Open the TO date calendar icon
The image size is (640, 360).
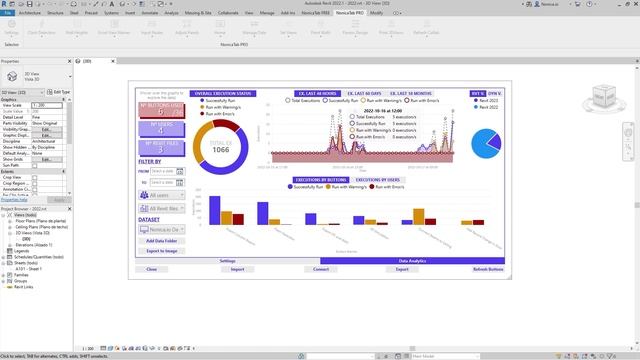tap(180, 182)
